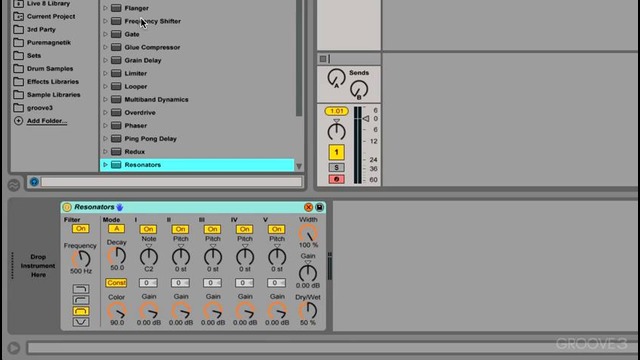
Task: Expand the Resonators presets triangle
Action: [105, 165]
